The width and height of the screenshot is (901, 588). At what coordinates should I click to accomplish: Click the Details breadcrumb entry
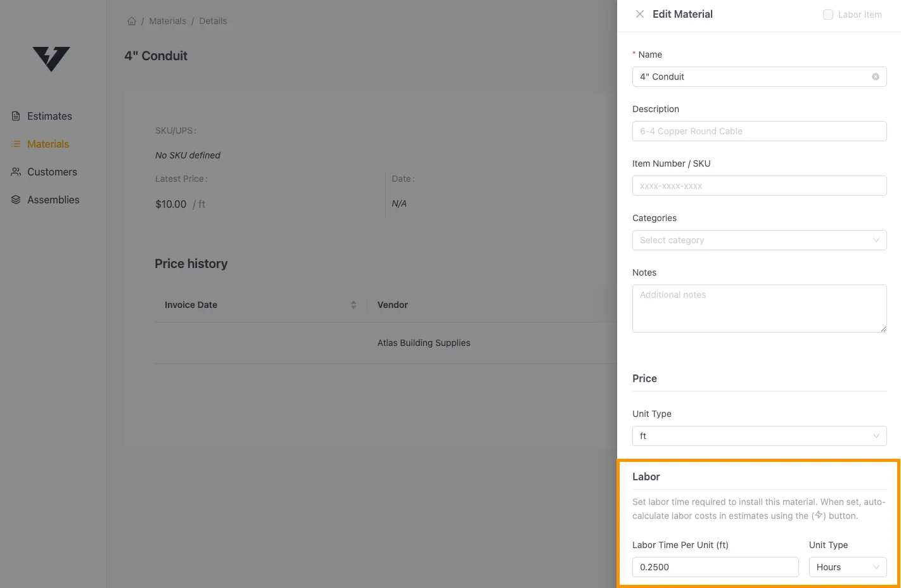[212, 20]
